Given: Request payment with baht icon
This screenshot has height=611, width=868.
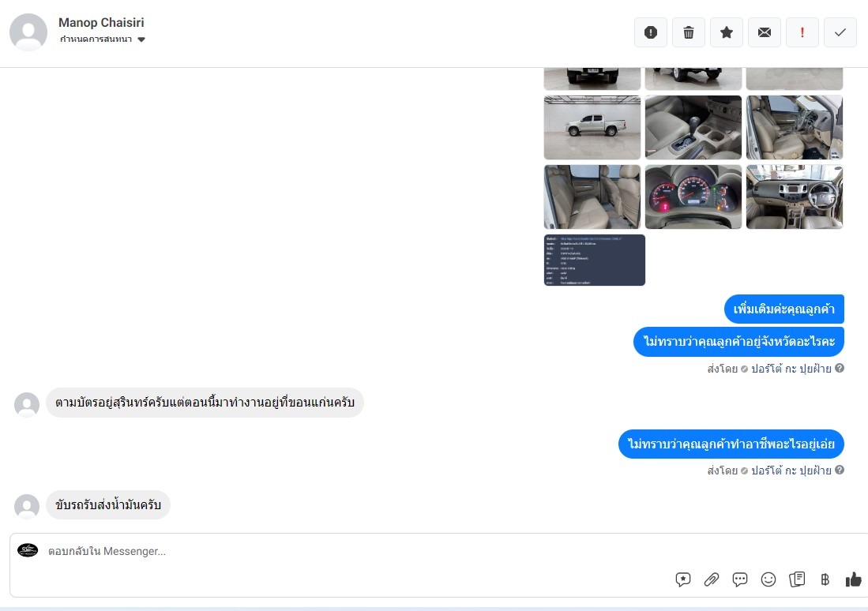Looking at the screenshot, I should click(x=825, y=579).
